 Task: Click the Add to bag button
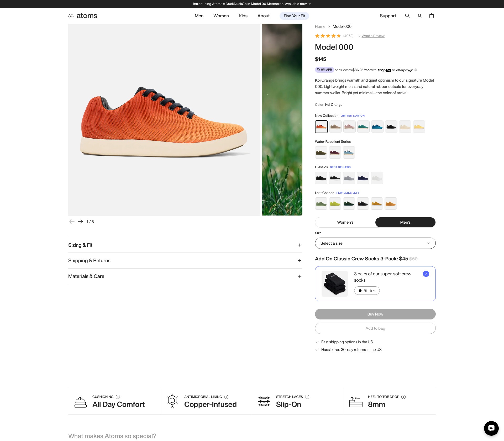pyautogui.click(x=375, y=328)
